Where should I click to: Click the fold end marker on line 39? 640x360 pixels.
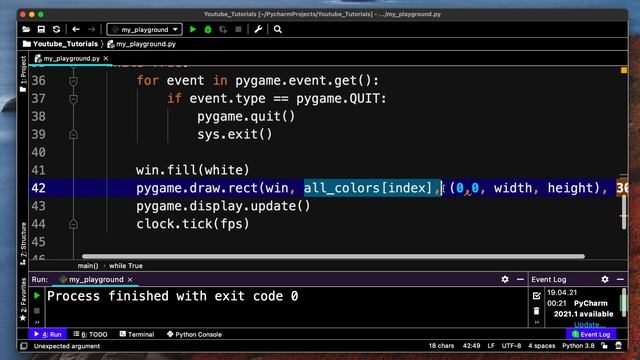pyautogui.click(x=73, y=134)
